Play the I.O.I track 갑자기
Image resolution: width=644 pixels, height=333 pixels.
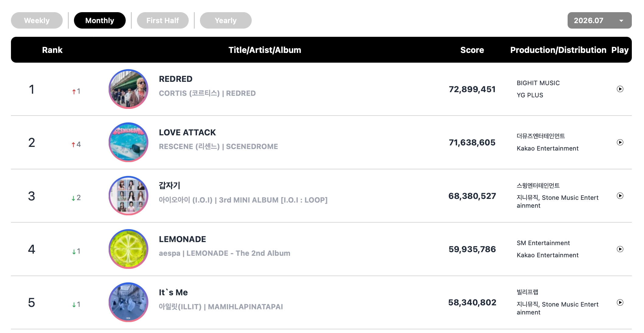pos(620,196)
